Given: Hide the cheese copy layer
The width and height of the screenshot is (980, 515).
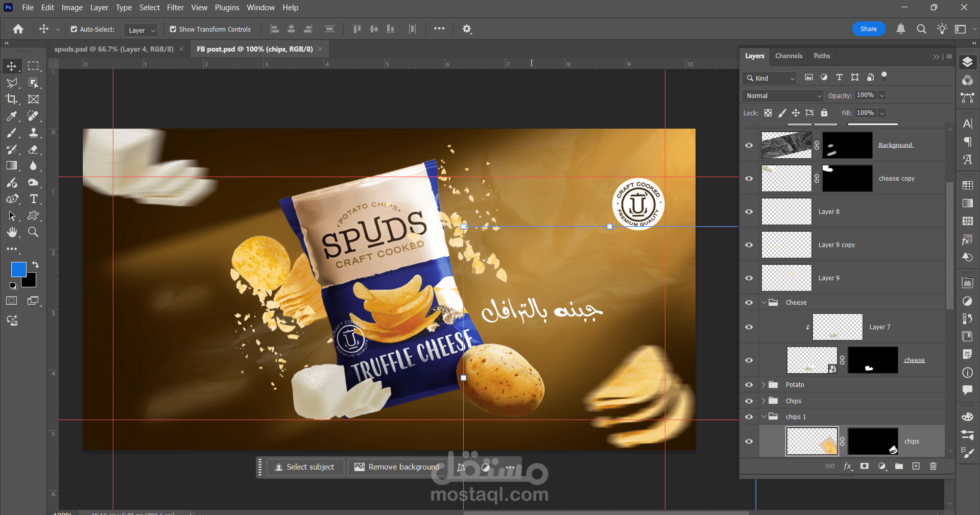Looking at the screenshot, I should pos(749,179).
